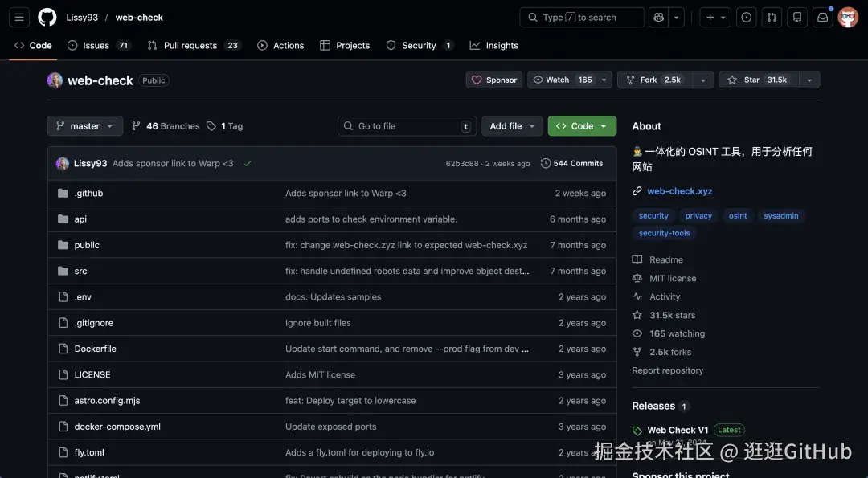The image size is (868, 478).
Task: Switch to the Insights tab
Action: pyautogui.click(x=493, y=45)
